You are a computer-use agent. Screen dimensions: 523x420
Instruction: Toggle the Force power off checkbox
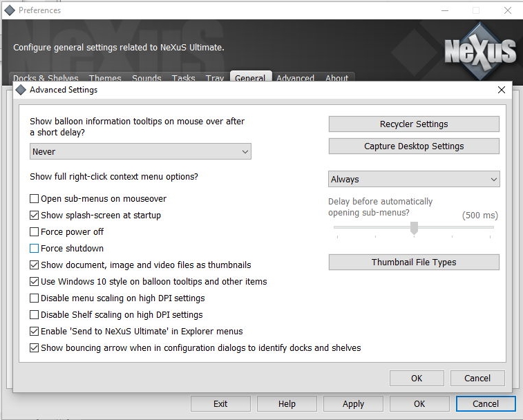tap(35, 232)
